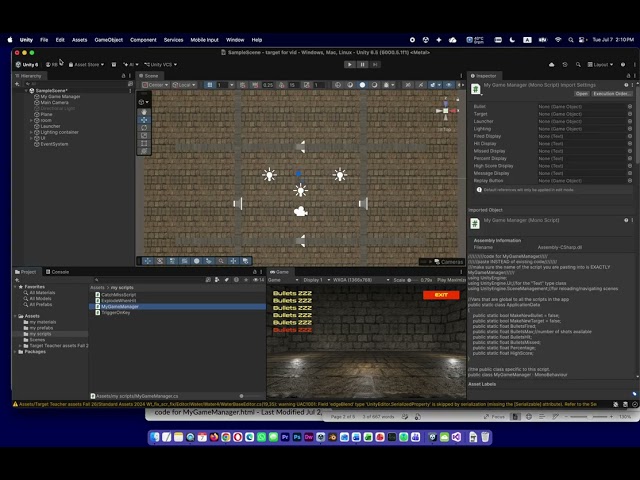640x480 pixels.
Task: Expand Lighting container in Hierarchy
Action: [x=31, y=132]
